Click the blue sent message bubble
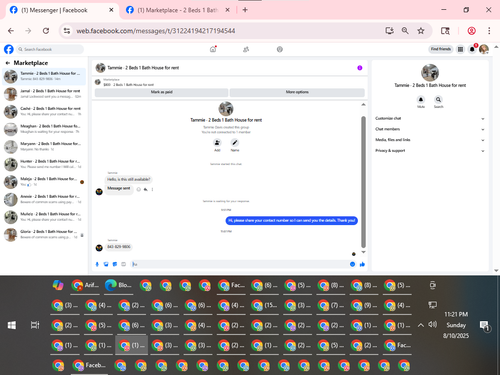The height and width of the screenshot is (375, 500). click(292, 220)
